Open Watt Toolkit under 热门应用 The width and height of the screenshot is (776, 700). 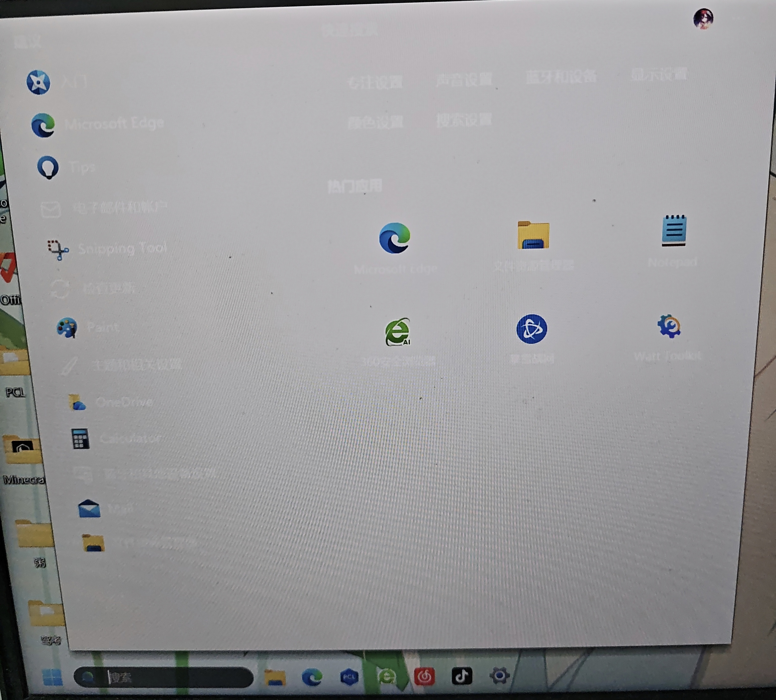669,337
